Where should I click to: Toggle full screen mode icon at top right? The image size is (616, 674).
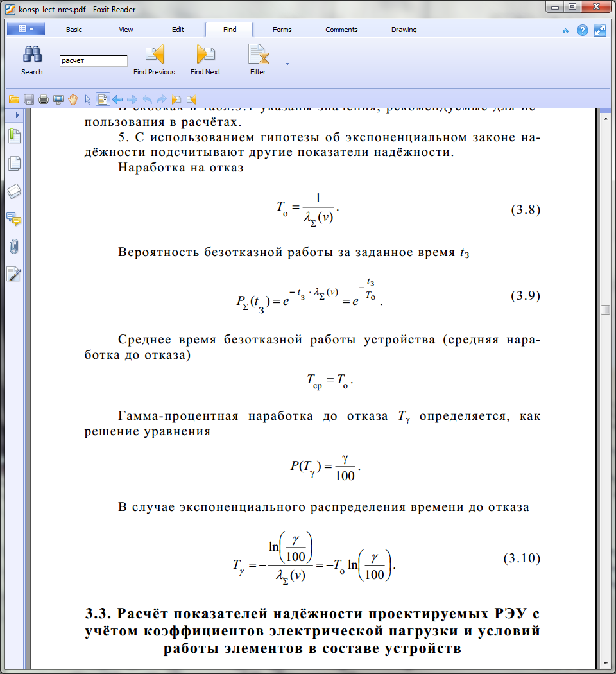tap(600, 30)
